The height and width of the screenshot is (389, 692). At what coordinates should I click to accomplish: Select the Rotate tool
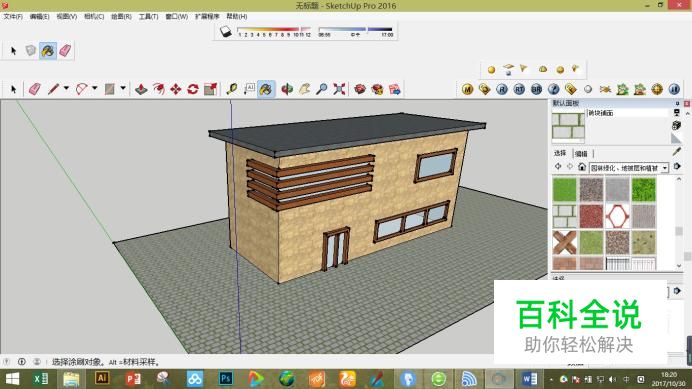click(x=193, y=89)
